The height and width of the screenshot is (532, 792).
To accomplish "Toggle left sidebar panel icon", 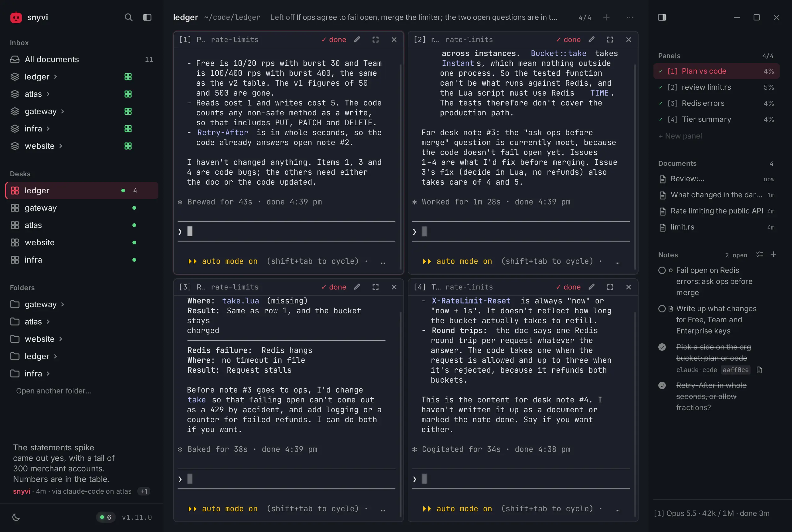I will click(x=147, y=17).
